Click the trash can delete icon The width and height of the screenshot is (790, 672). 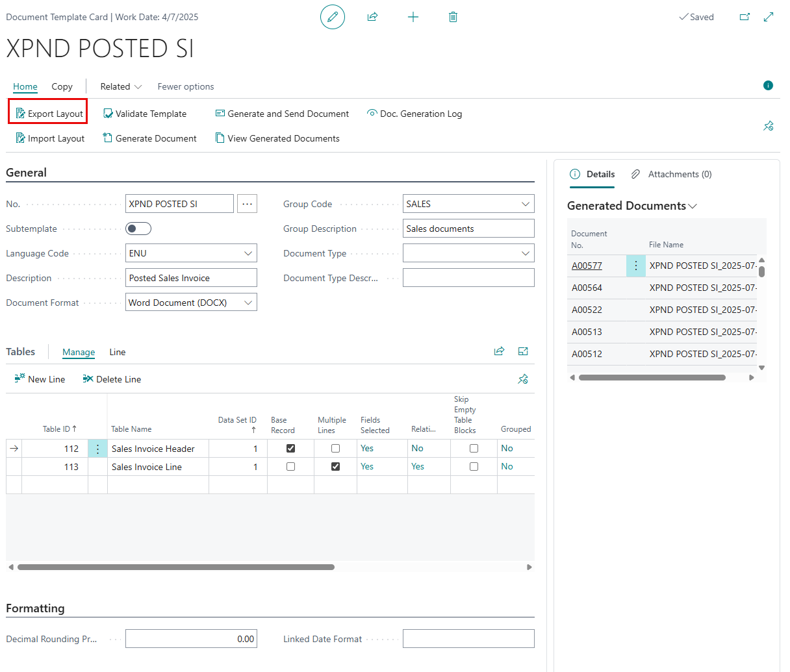tap(453, 17)
